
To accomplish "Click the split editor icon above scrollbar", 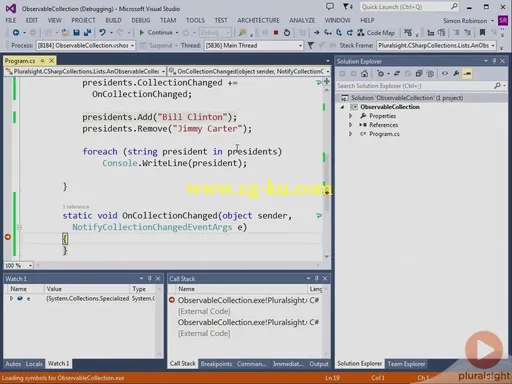I will pyautogui.click(x=327, y=81).
